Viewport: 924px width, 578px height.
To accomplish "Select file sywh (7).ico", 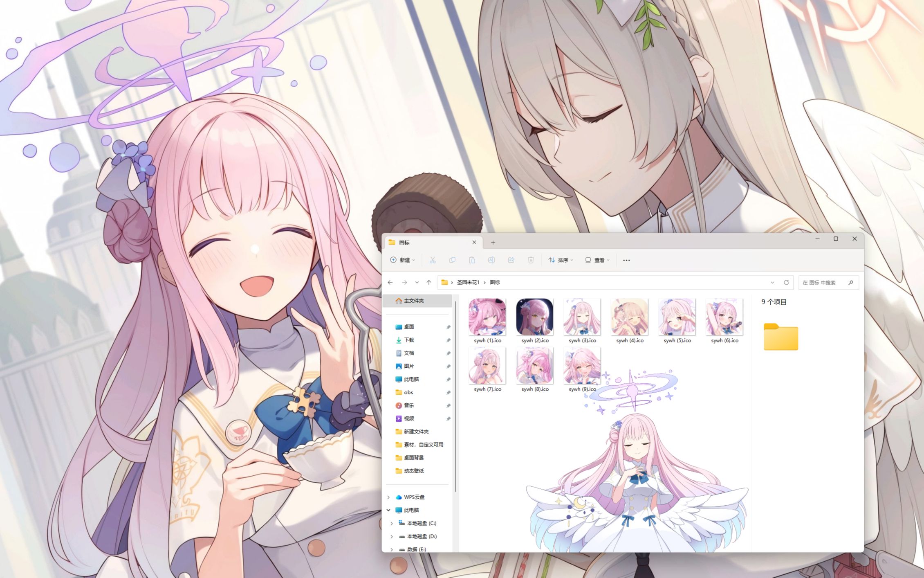I will pyautogui.click(x=487, y=369).
